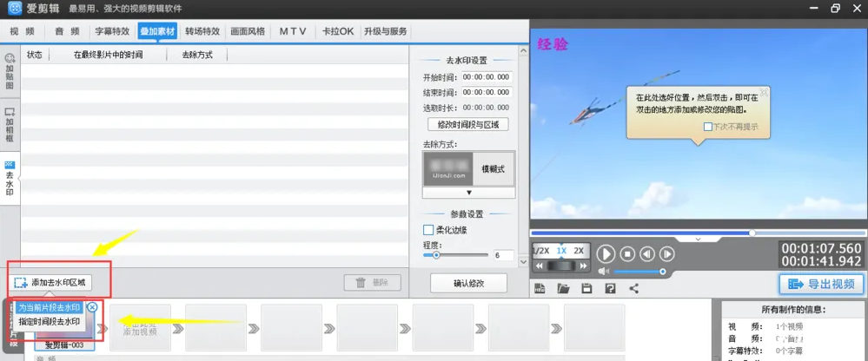This screenshot has height=361, width=868.
Task: Click the 经验 subtitle text in preview
Action: (x=553, y=45)
